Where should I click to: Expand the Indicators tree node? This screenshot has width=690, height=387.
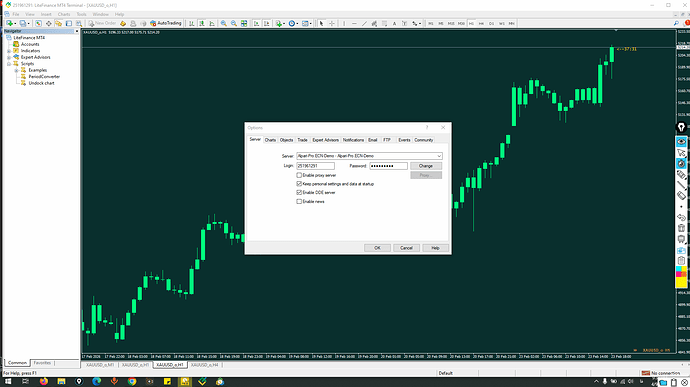(x=9, y=51)
